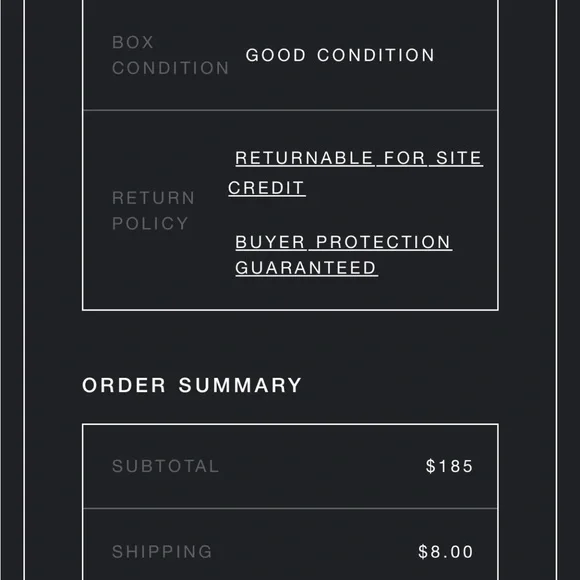Click the $185 subtotal amount
This screenshot has width=580, height=580.
[449, 466]
